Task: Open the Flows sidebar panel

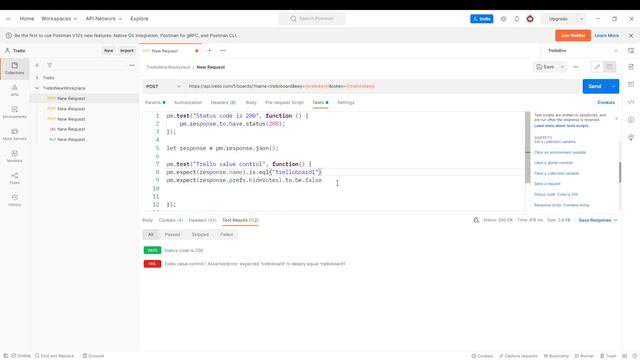Action: tap(15, 178)
